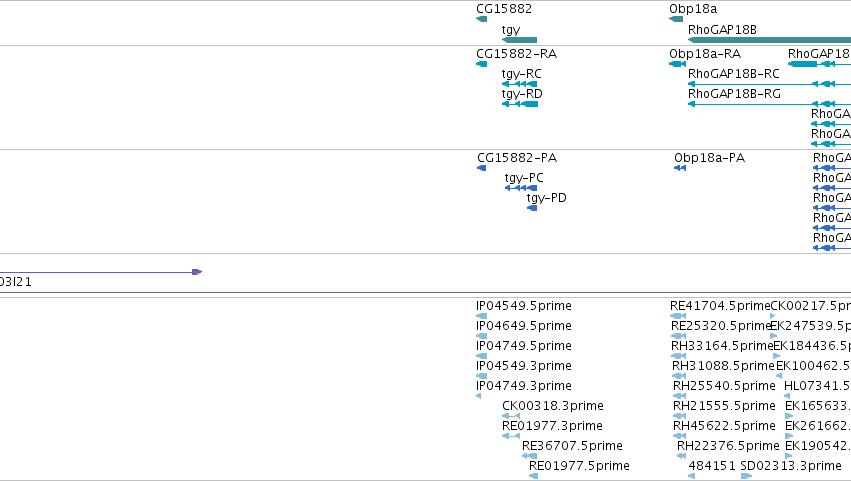The height and width of the screenshot is (481, 851).
Task: Click the RhoGAP18B gene bar
Action: [769, 40]
